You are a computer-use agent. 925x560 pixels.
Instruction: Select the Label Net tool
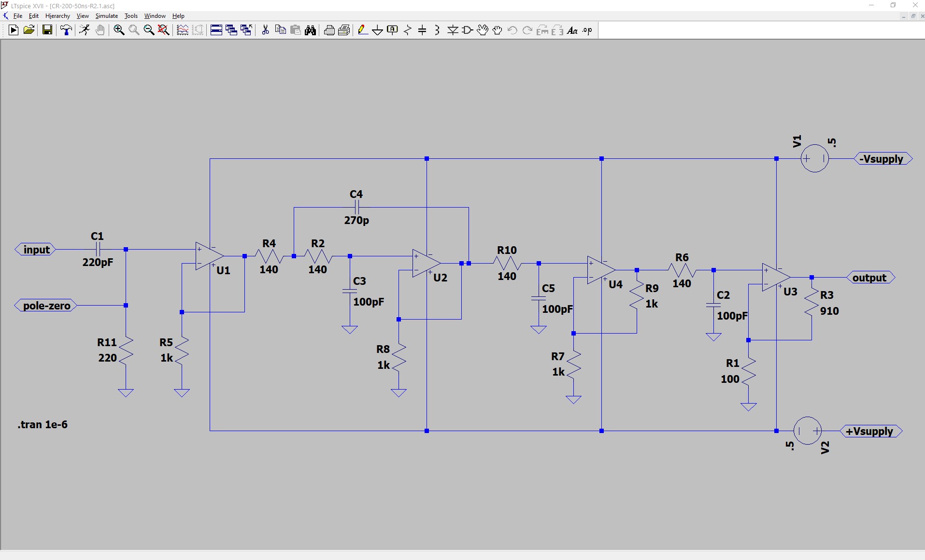tap(393, 30)
